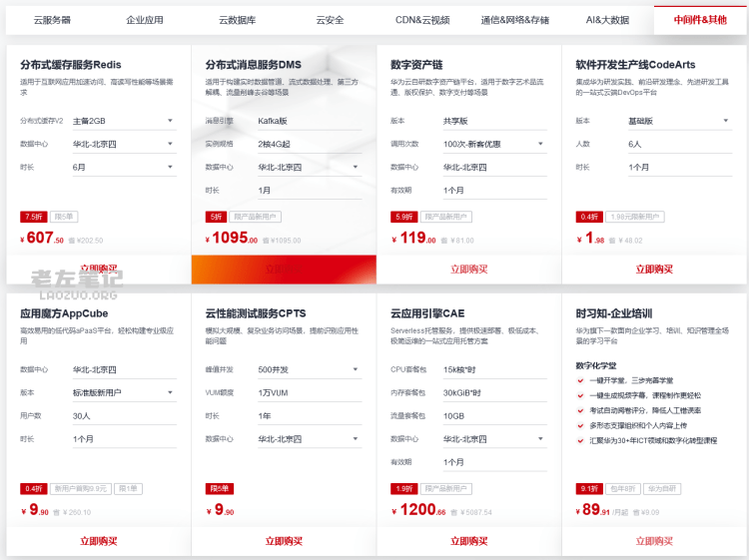Click 立即购买 for 数字资产链
Viewport: 749px width, 560px height.
click(x=469, y=270)
